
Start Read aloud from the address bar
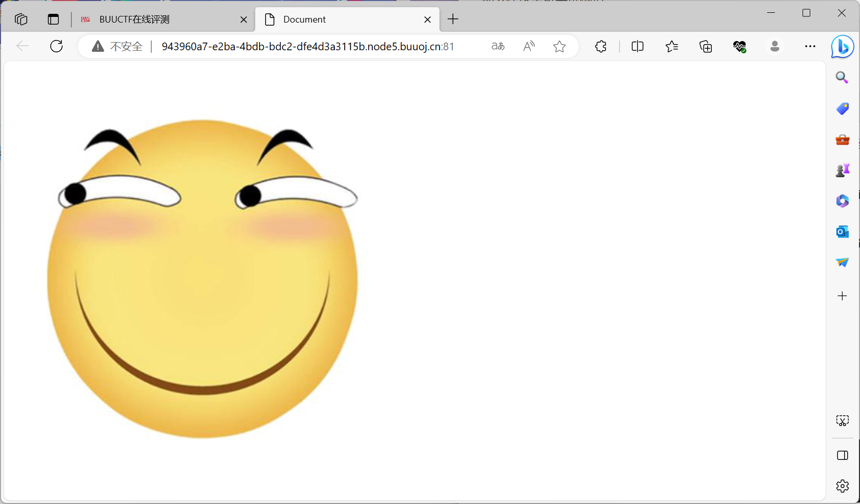tap(529, 47)
